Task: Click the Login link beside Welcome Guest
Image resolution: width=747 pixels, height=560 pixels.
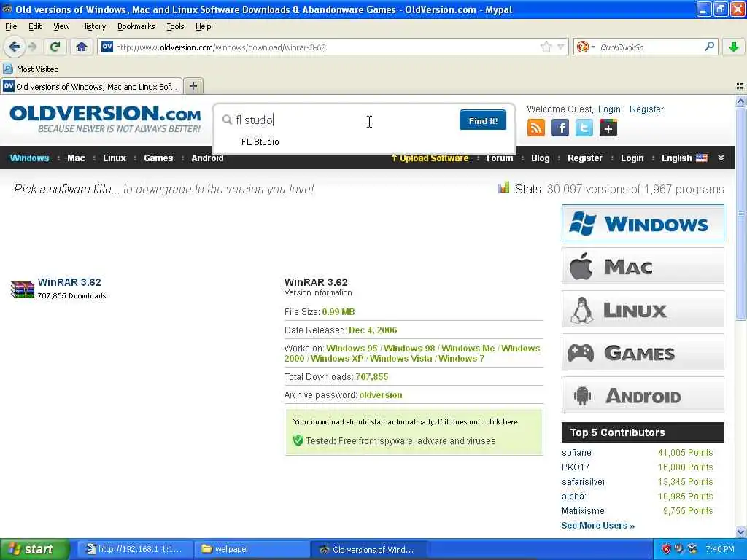Action: point(609,109)
